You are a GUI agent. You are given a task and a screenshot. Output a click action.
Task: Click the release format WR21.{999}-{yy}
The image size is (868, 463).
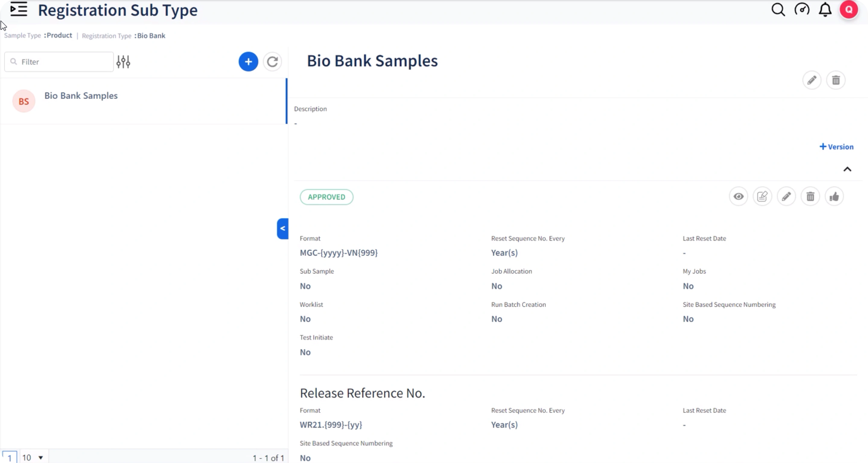click(x=331, y=425)
